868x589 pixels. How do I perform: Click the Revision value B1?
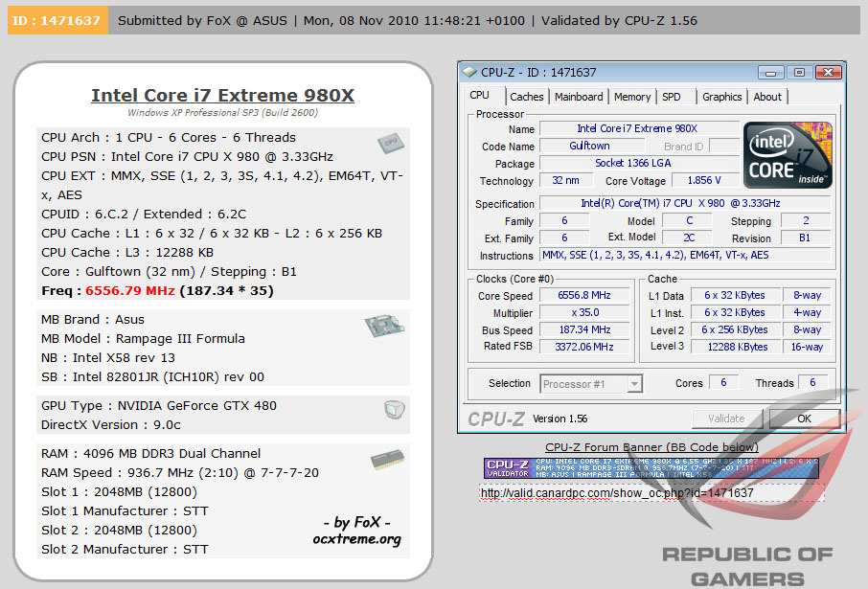806,238
